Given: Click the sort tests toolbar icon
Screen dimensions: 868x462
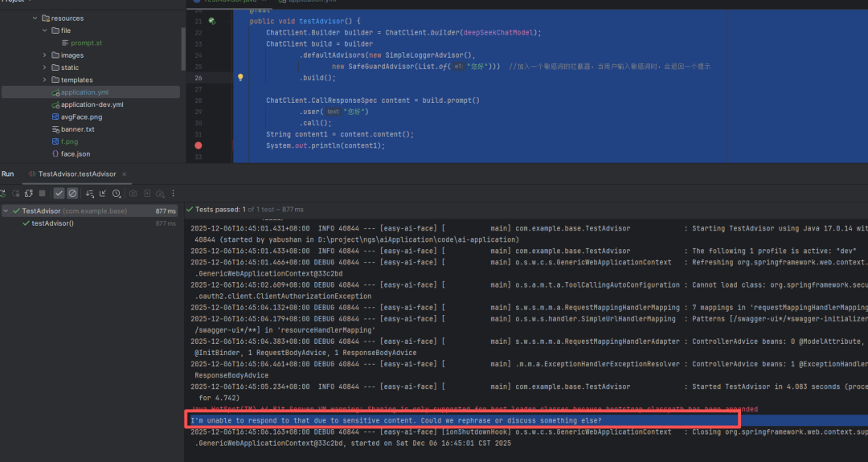Looking at the screenshot, I should [x=88, y=194].
